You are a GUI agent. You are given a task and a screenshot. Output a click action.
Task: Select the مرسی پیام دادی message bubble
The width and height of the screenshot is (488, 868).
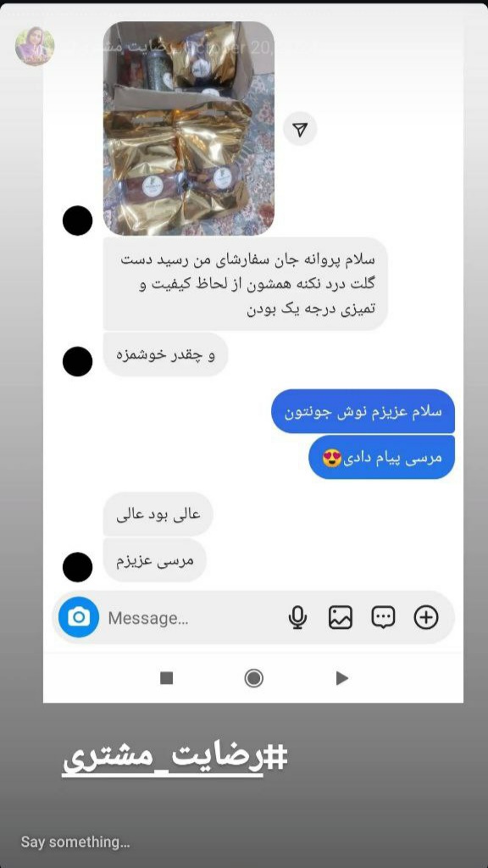pos(382,457)
